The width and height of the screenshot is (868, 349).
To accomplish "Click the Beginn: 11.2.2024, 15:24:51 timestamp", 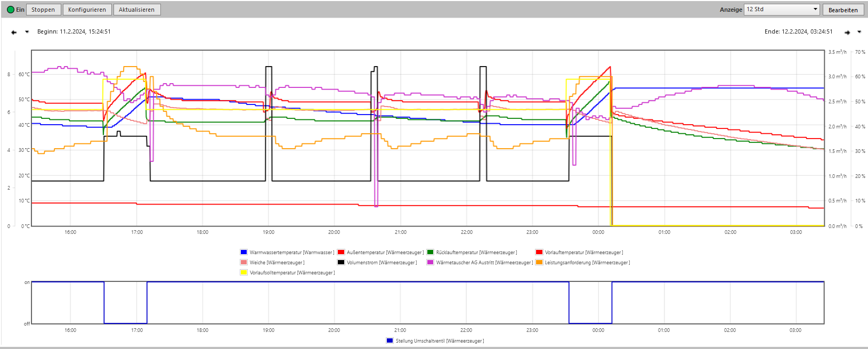I will [74, 31].
